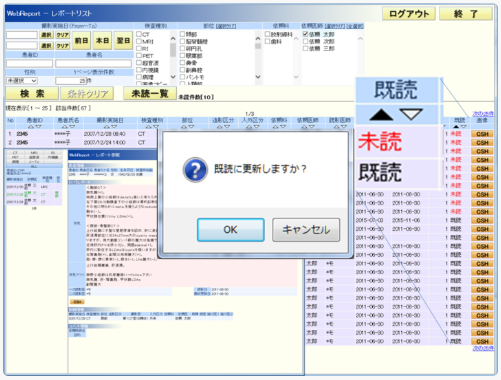Select 本日 date shortcut

102,41
